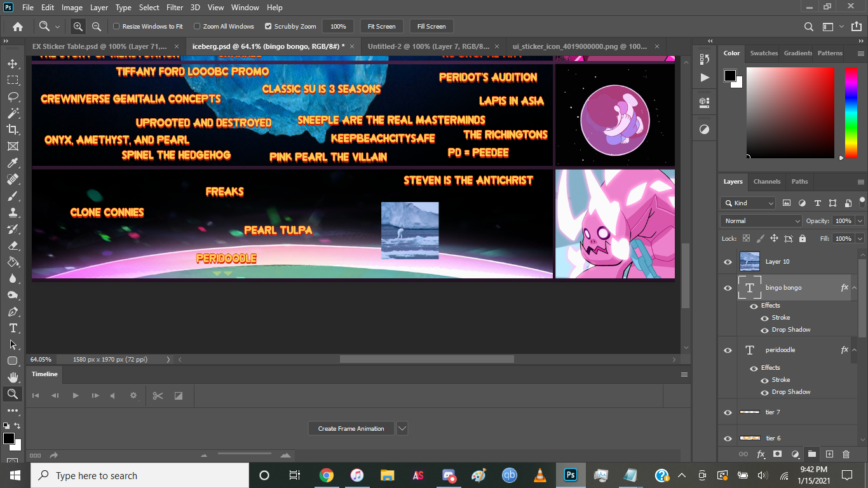The image size is (868, 488).
Task: Toggle Drop Shadow effect on peridoodle
Action: [765, 392]
